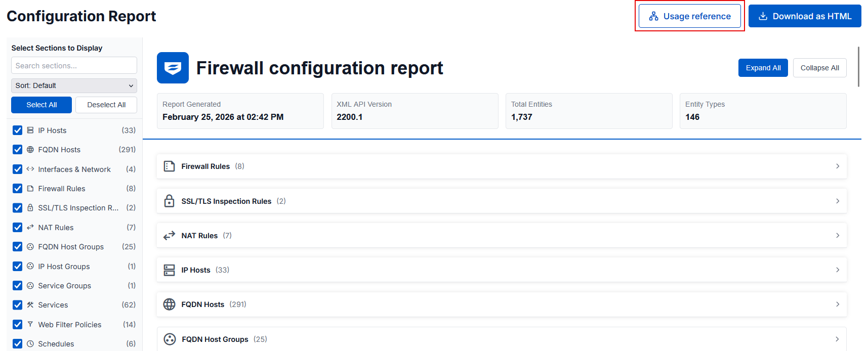Screen dimensions: 868x351
Task: Click the Firewall Rules document icon in main list
Action: pos(169,166)
